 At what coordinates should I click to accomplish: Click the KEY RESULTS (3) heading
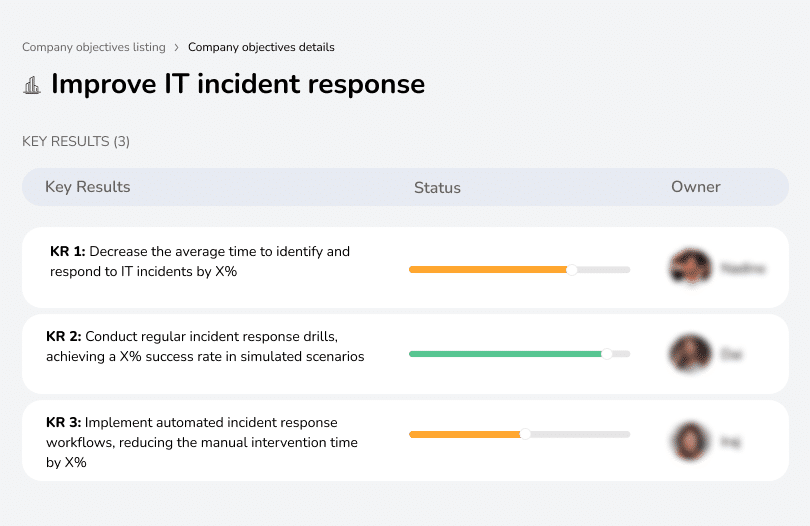[x=76, y=142]
